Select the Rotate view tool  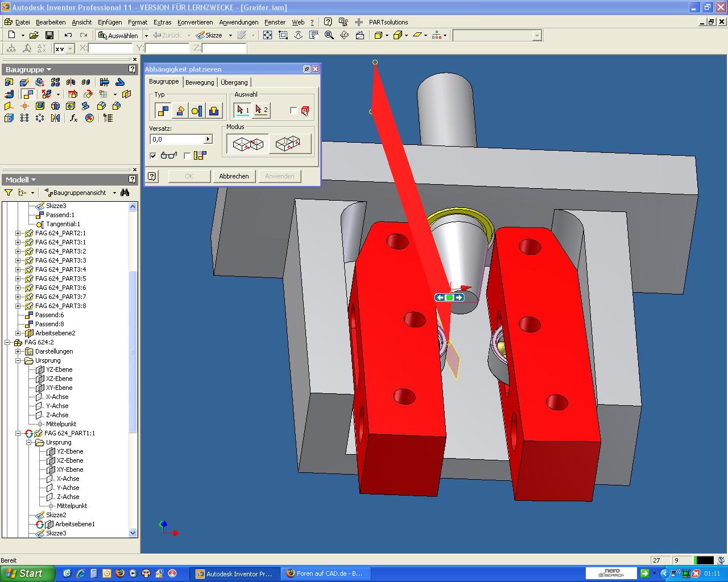(344, 35)
